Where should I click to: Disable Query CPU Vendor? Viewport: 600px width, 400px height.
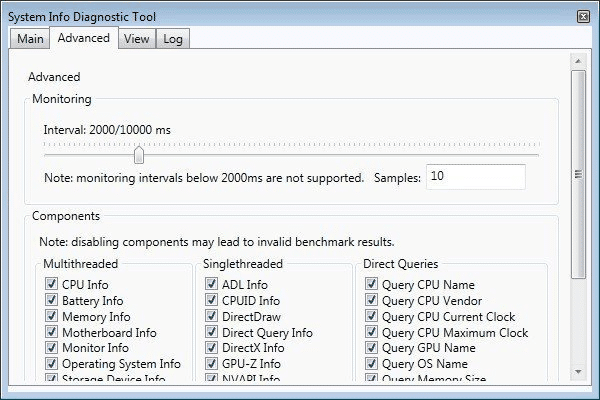(372, 301)
